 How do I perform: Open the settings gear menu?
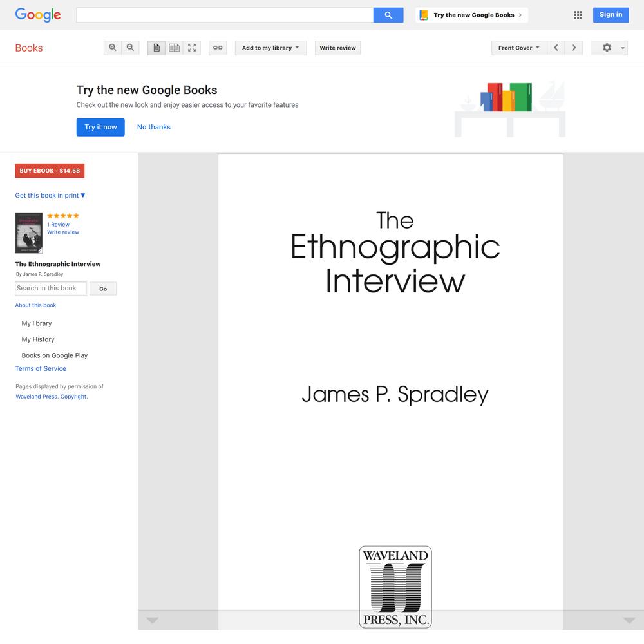(x=609, y=48)
